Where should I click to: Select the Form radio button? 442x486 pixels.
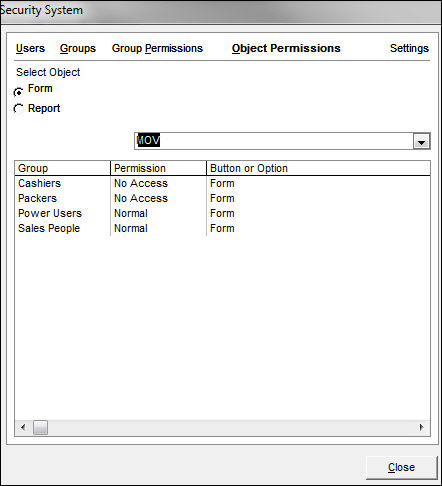(x=19, y=92)
